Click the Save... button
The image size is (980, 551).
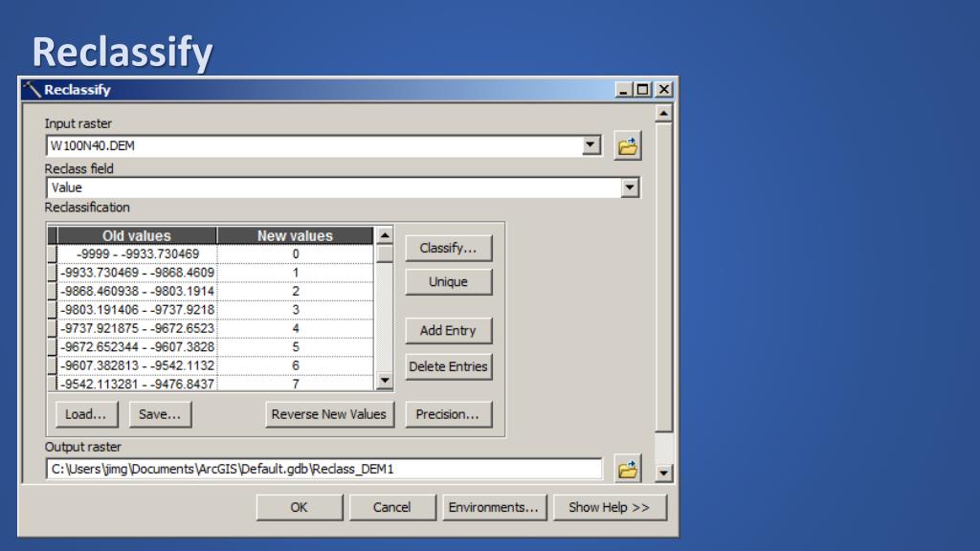[x=160, y=414]
